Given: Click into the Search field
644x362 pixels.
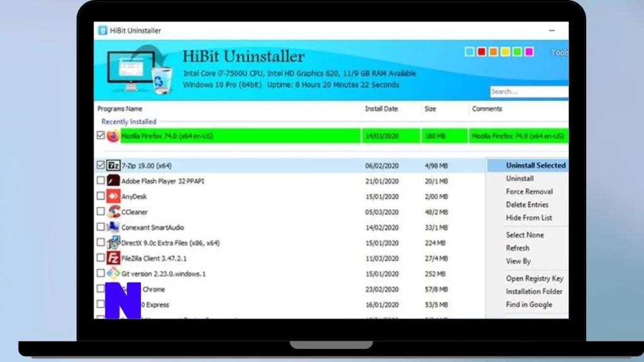Looking at the screenshot, I should tap(529, 92).
